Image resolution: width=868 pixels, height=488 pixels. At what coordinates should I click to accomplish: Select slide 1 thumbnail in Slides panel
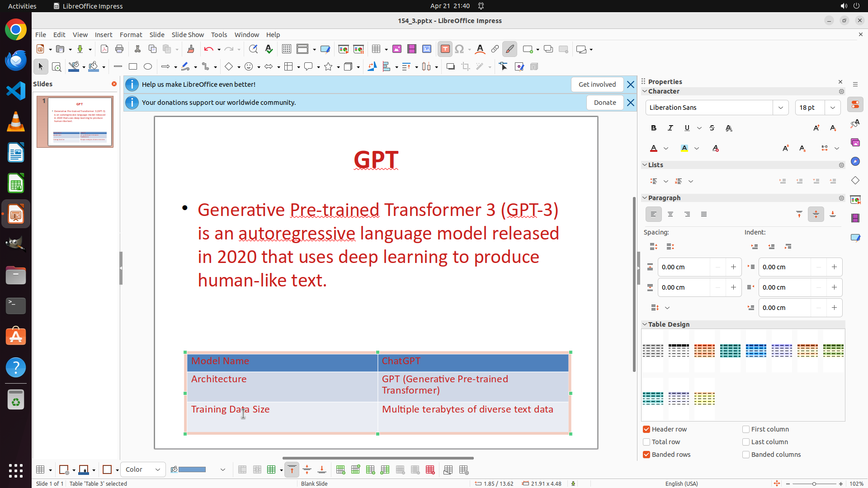(x=75, y=122)
